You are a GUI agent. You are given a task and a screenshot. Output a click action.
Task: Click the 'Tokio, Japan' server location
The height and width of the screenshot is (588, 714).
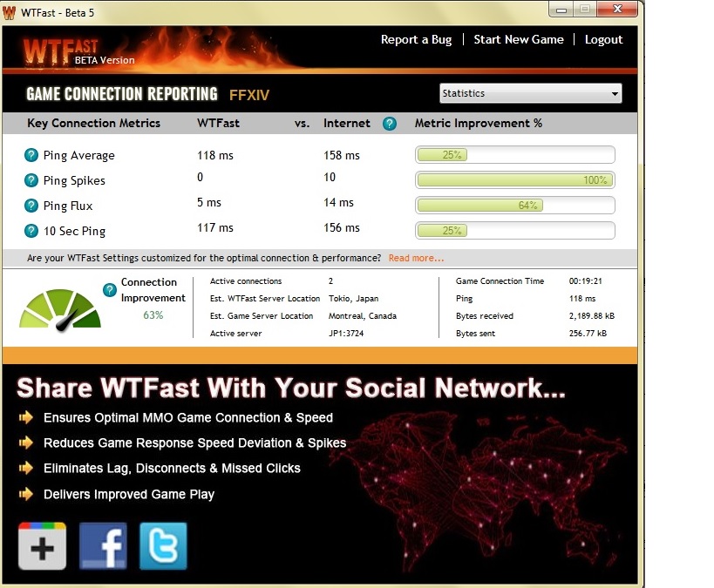tap(353, 299)
